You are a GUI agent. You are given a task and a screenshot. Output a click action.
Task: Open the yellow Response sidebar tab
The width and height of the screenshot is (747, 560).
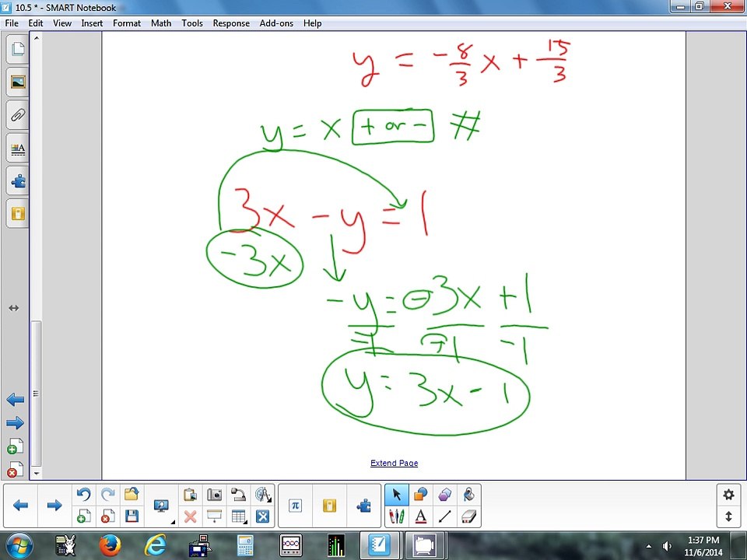click(x=18, y=213)
